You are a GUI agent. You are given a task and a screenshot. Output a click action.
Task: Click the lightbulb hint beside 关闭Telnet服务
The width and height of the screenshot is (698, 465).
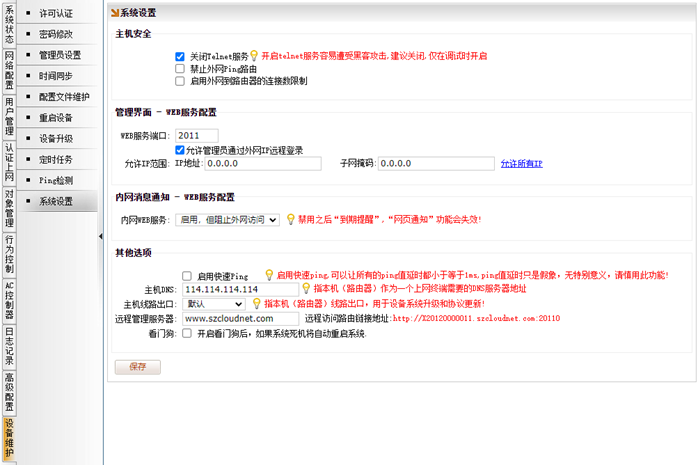tap(254, 57)
